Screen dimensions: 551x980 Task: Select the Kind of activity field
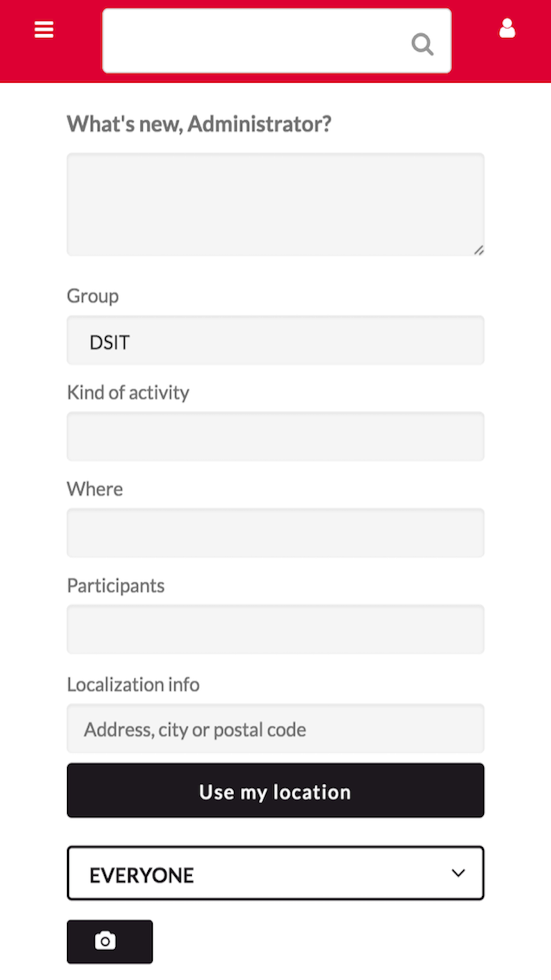pyautogui.click(x=275, y=437)
